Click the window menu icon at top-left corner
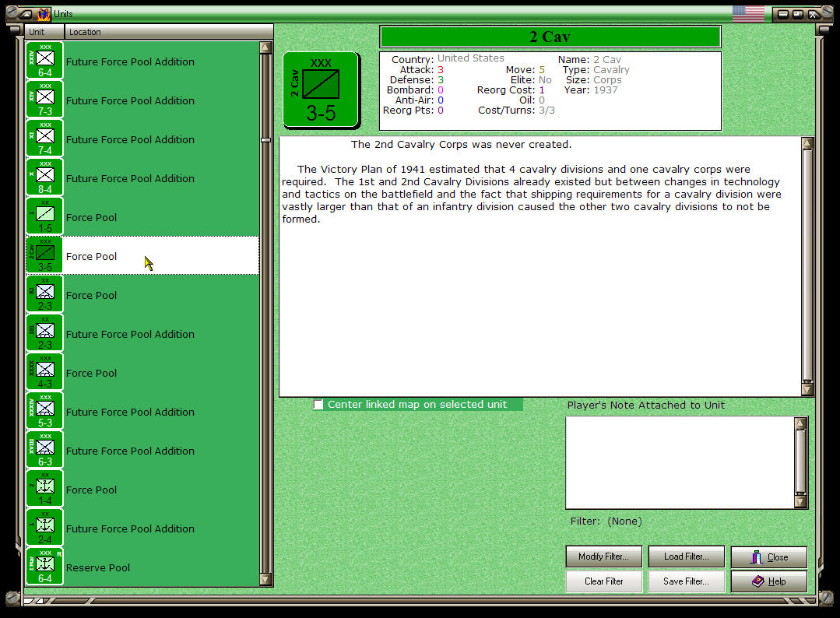Image resolution: width=840 pixels, height=618 pixels. coord(26,15)
